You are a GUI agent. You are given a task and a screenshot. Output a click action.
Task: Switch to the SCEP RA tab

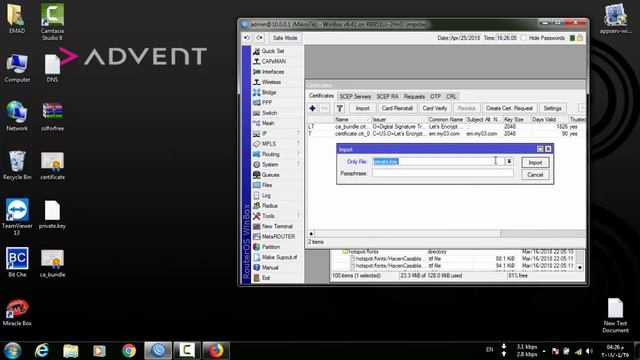(x=387, y=96)
